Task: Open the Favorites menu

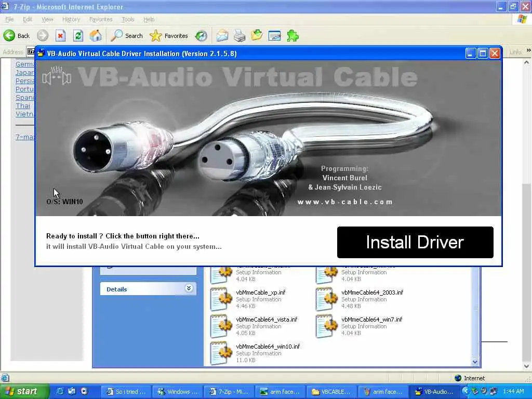Action: click(101, 19)
